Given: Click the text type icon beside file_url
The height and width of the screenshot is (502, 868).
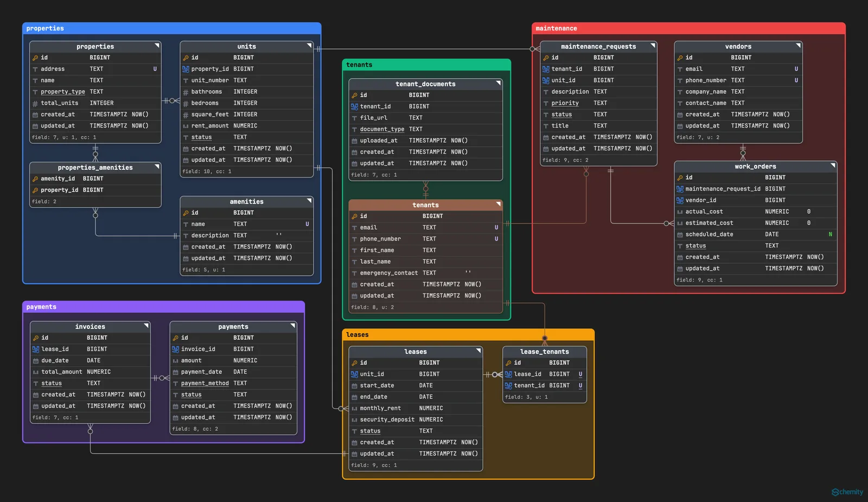Looking at the screenshot, I should tap(354, 118).
